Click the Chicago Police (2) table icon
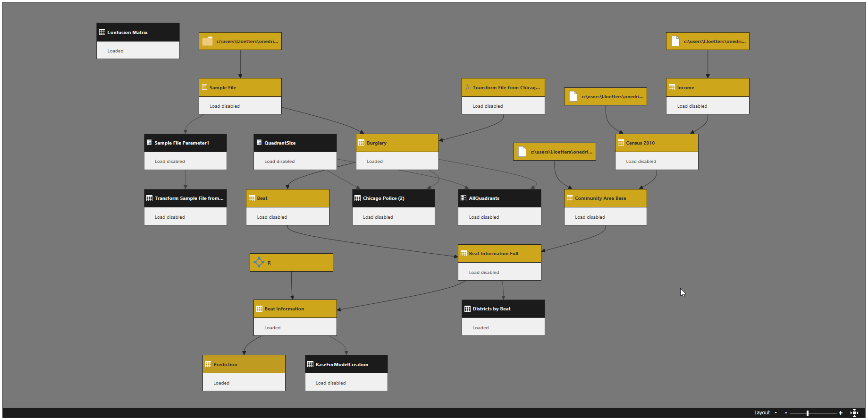868x420 pixels. click(x=357, y=198)
